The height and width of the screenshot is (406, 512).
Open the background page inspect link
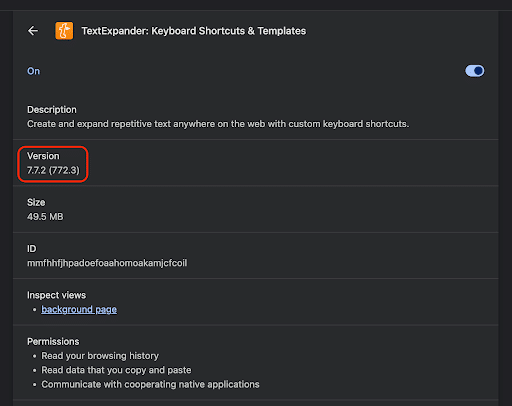(79, 309)
